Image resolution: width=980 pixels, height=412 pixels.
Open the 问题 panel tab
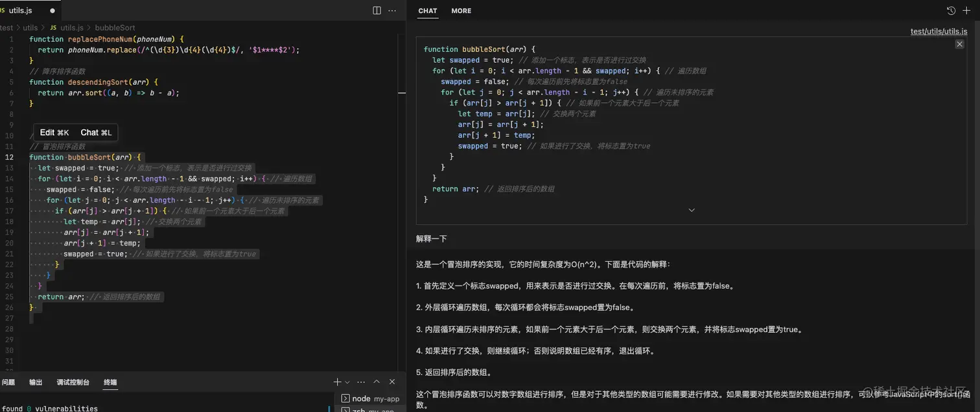[x=8, y=382]
